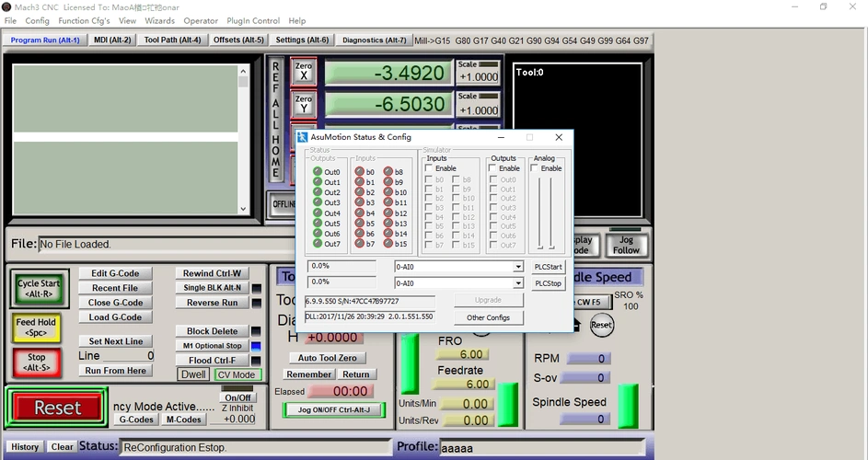The width and height of the screenshot is (868, 460).
Task: Open Other Configs in AsuMotion dialog
Action: [488, 317]
